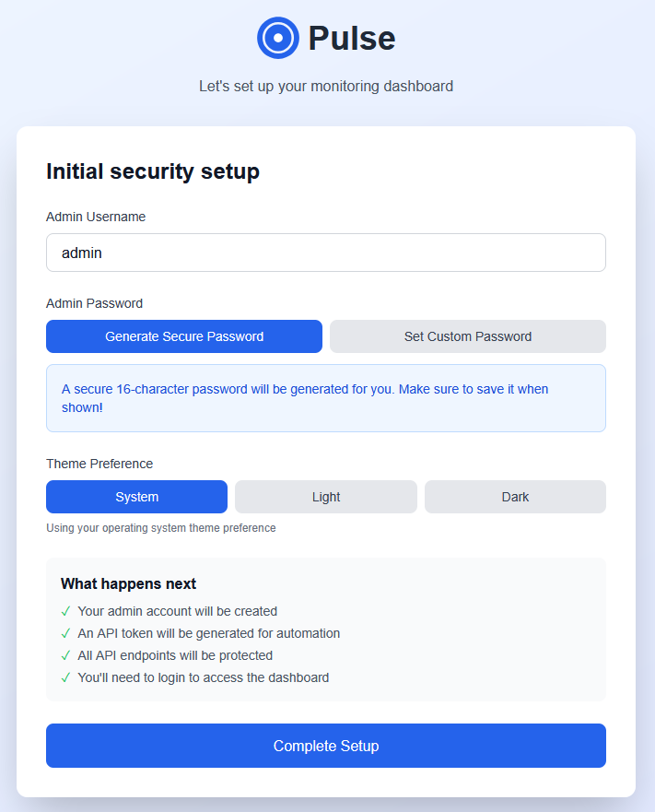Click the checkmark next to login requirement item

(x=65, y=677)
